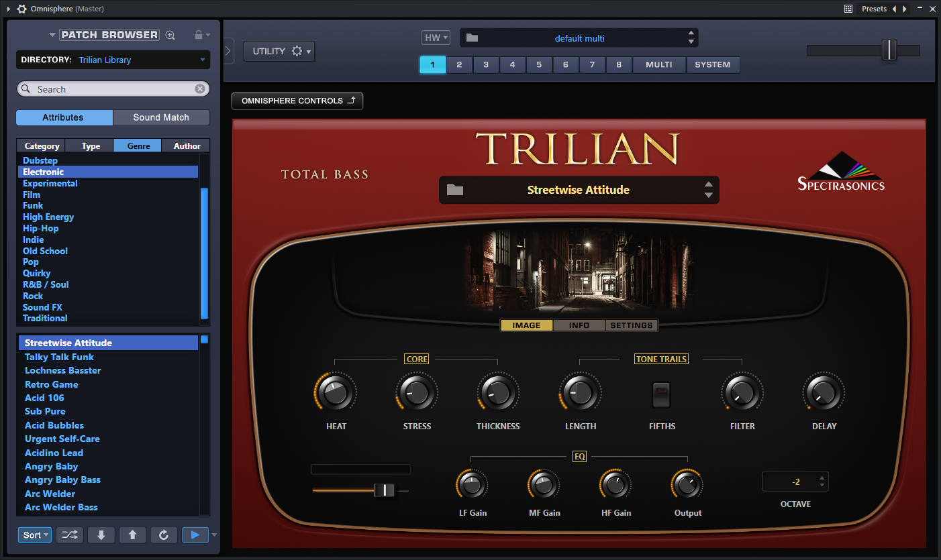Switch to the Sound Match tab
Screen dimensions: 941x560
click(161, 117)
